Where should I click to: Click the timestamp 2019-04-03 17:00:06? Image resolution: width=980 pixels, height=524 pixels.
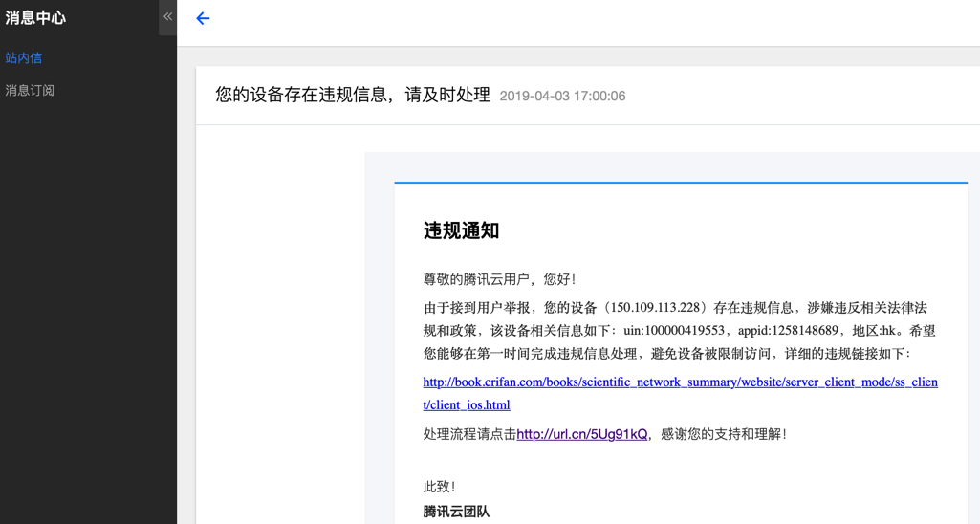point(562,97)
